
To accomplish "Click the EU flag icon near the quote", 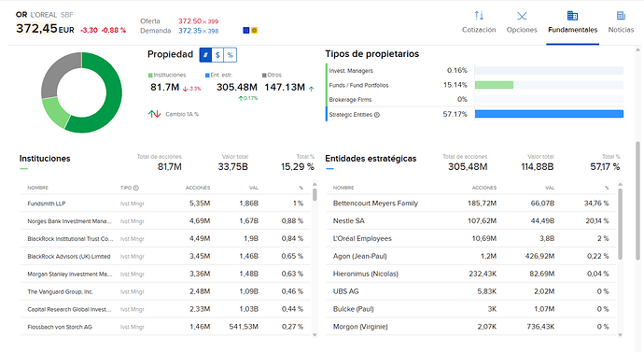I will point(246,31).
